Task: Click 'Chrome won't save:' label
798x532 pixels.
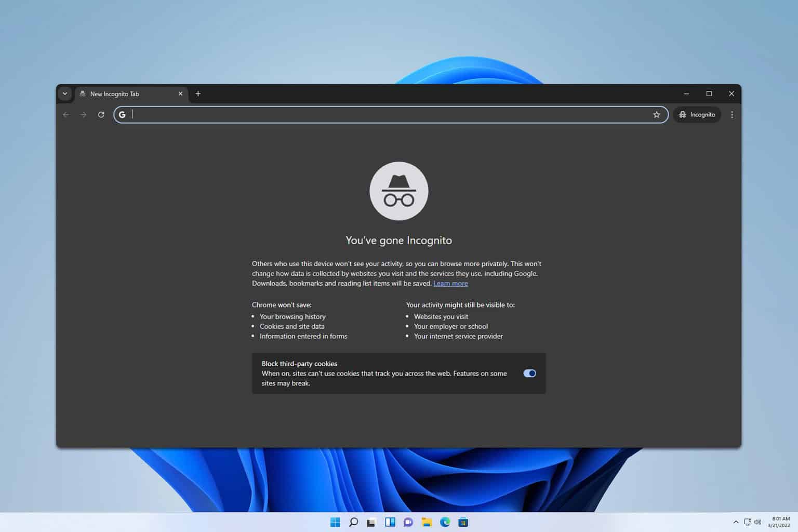Action: coord(282,305)
